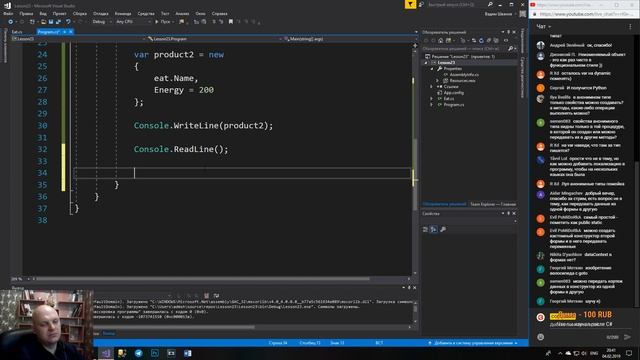Open the Any CPU platform dropdown
640x360 pixels.
click(133, 22)
